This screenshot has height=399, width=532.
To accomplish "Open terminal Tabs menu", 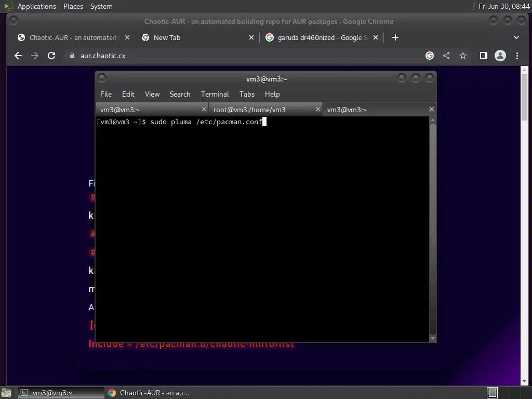I will pos(247,95).
